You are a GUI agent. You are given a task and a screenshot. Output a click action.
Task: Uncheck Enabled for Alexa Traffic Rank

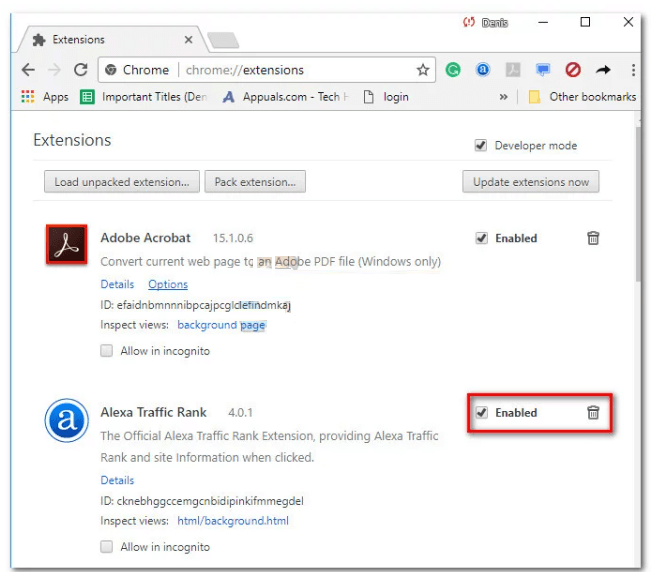point(481,412)
